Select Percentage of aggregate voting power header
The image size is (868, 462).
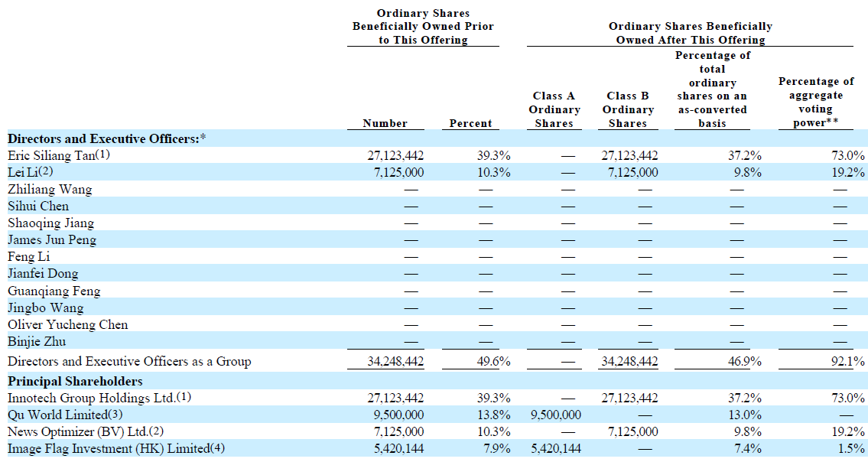pos(816,102)
